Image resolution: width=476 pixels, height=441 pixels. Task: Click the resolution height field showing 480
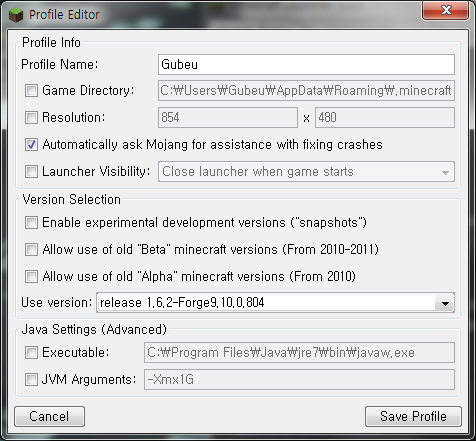(385, 117)
